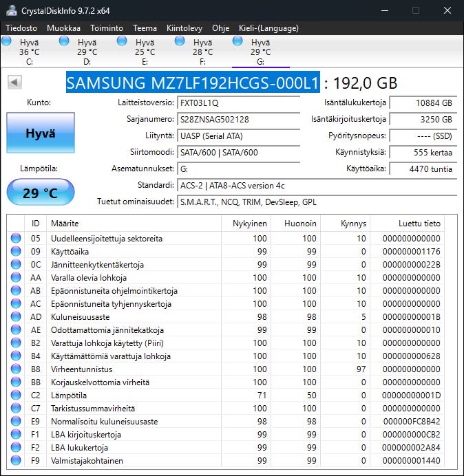The height and width of the screenshot is (476, 464).
Task: Click the 29 °C temperature button
Action: click(x=40, y=193)
